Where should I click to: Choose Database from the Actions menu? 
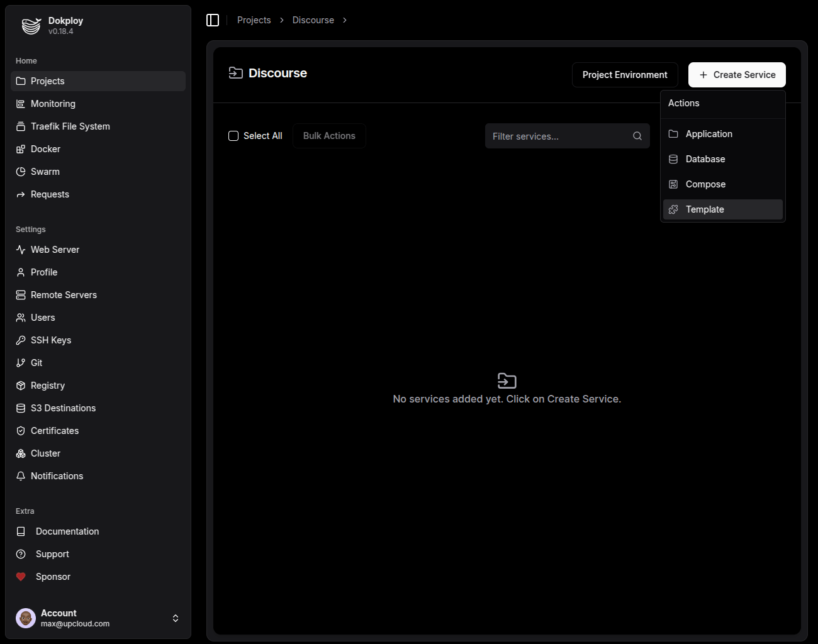tap(705, 158)
